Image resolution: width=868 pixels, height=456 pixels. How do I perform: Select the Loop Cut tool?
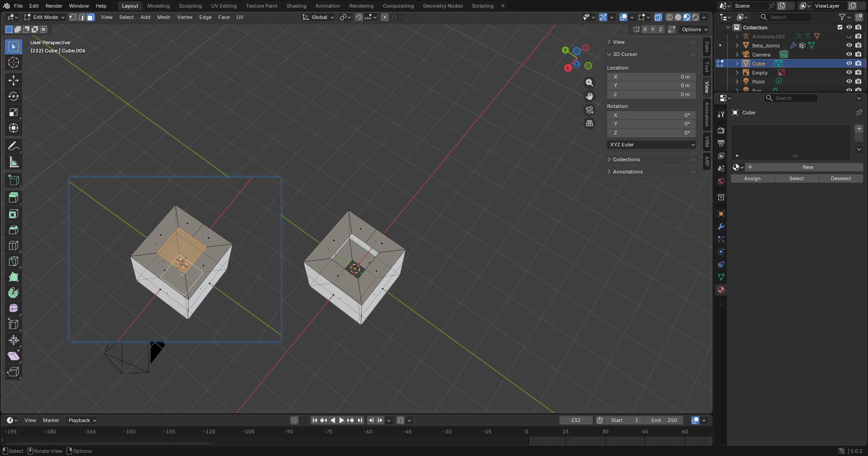[14, 245]
